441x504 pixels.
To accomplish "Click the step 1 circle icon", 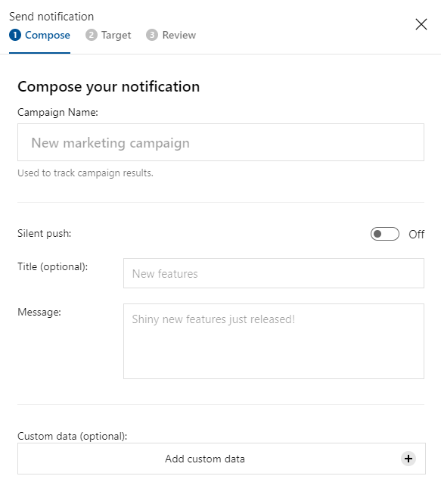I will click(x=15, y=35).
